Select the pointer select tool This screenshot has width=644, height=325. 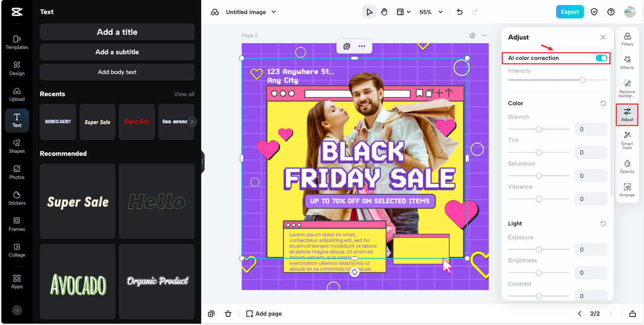tap(369, 12)
